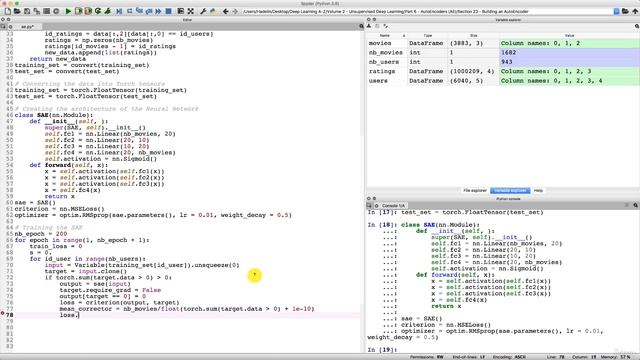Screen dimensions: 640x360
Task: Browse working directory with the folder icon
Action: (625, 11)
